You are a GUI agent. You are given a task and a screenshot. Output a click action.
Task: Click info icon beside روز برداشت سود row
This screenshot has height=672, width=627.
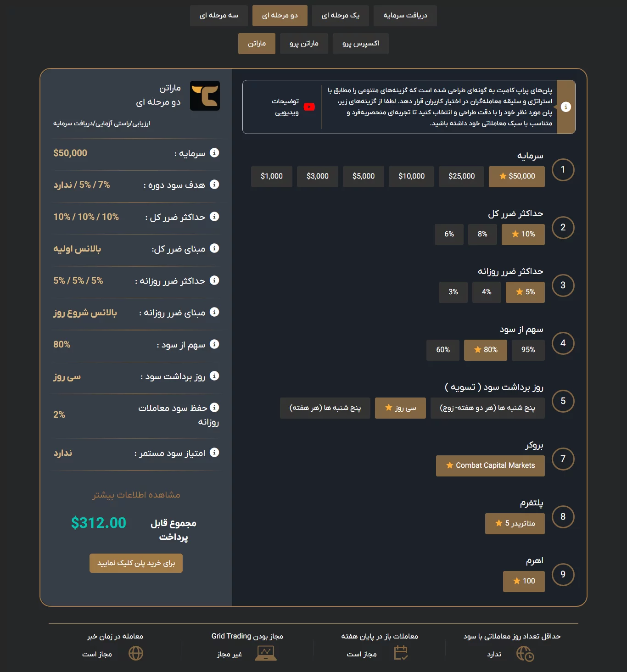point(214,376)
